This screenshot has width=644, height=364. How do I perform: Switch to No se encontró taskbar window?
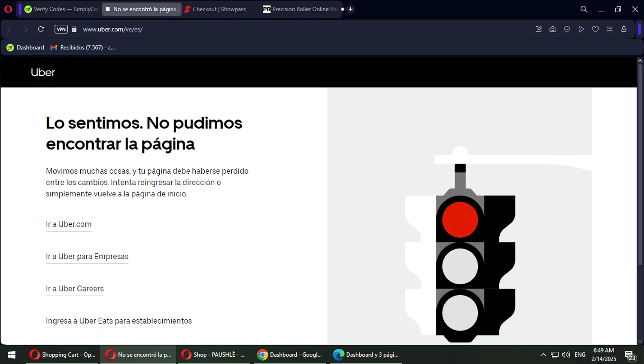[x=138, y=355]
